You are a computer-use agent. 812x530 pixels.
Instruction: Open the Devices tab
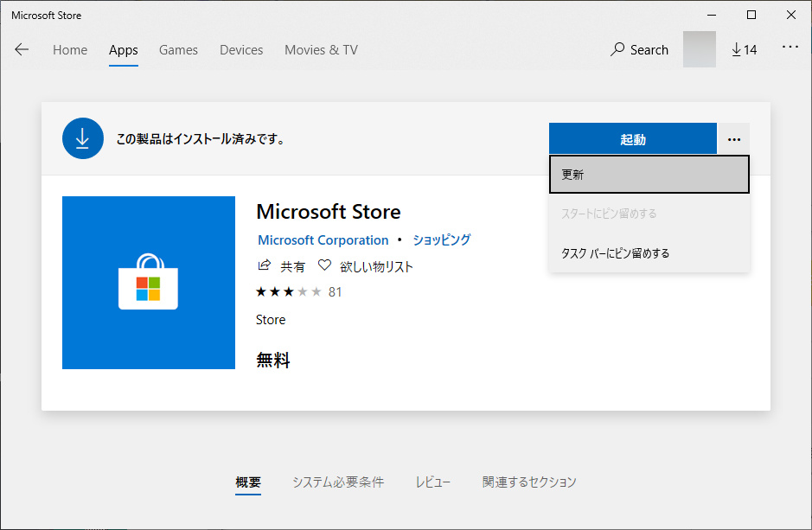241,50
